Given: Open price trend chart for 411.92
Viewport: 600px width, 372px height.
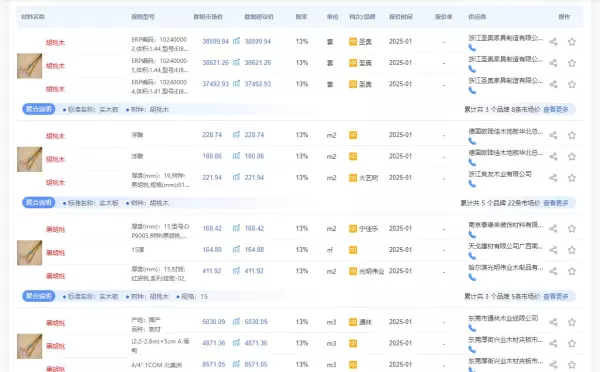Looking at the screenshot, I should 236,271.
